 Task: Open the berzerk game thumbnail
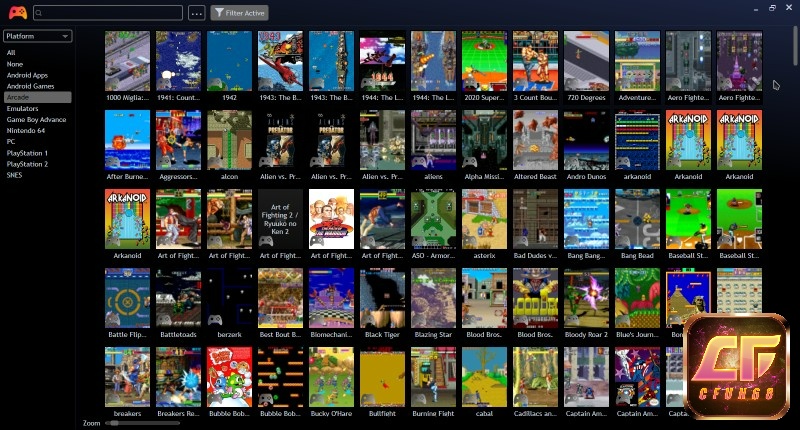point(230,298)
